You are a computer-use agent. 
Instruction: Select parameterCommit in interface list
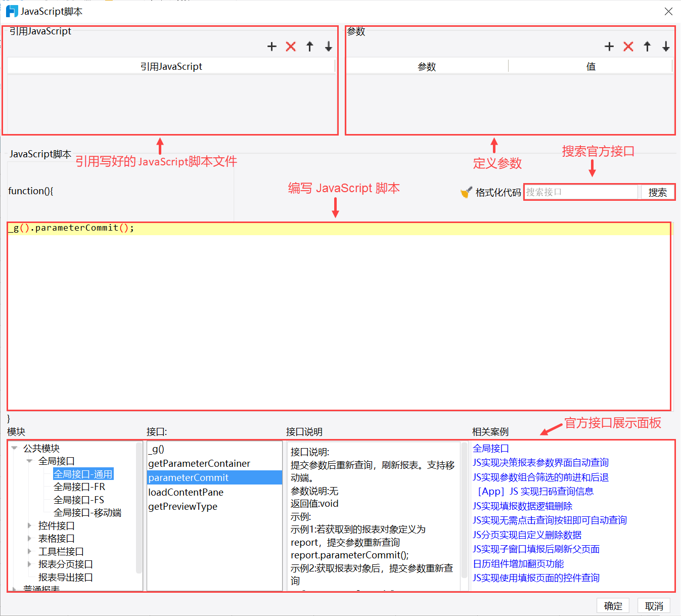(x=214, y=477)
